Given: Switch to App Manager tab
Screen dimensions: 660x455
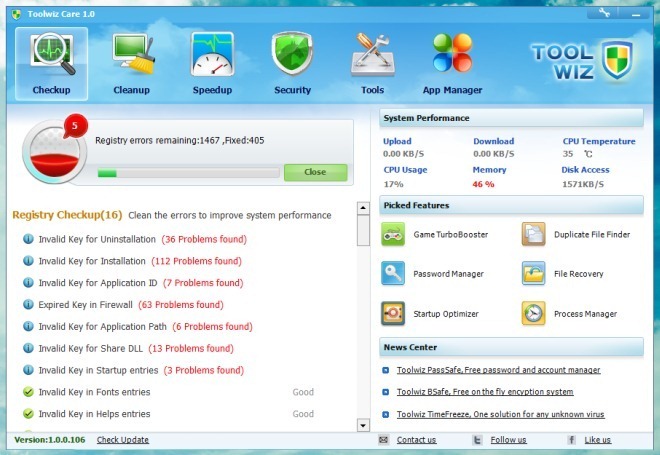Looking at the screenshot, I should click(452, 64).
